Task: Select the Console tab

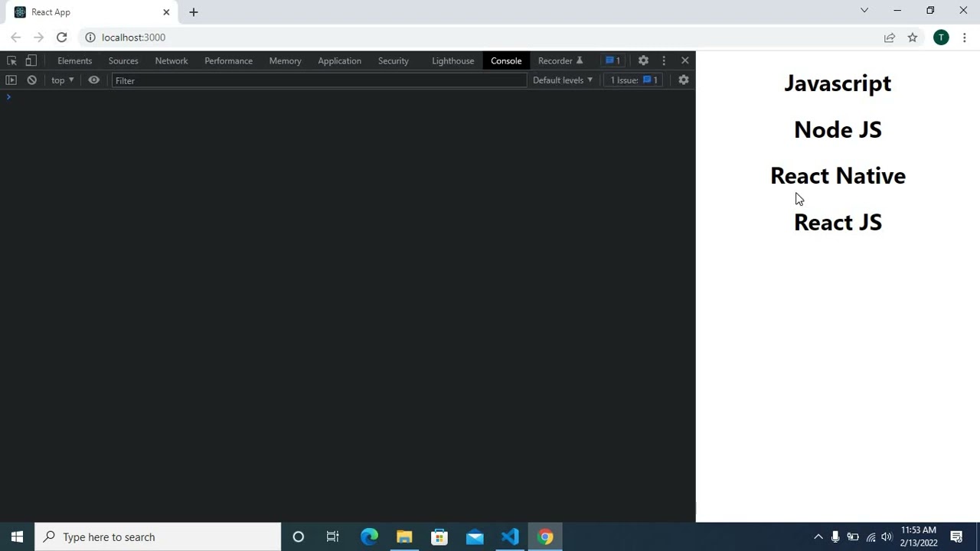Action: 506,60
